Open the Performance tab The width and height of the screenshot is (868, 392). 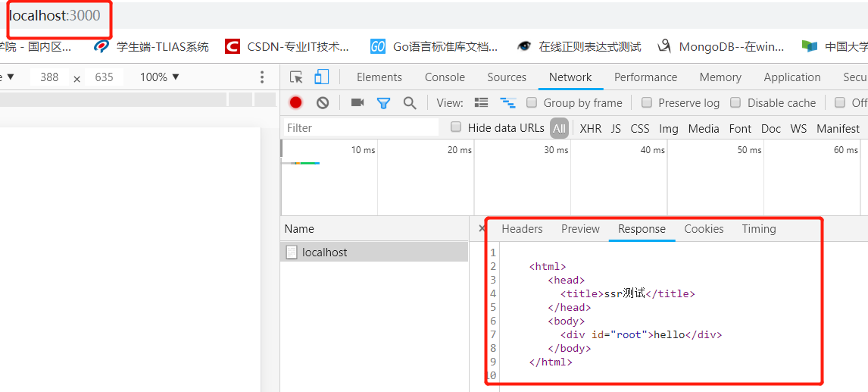point(645,77)
